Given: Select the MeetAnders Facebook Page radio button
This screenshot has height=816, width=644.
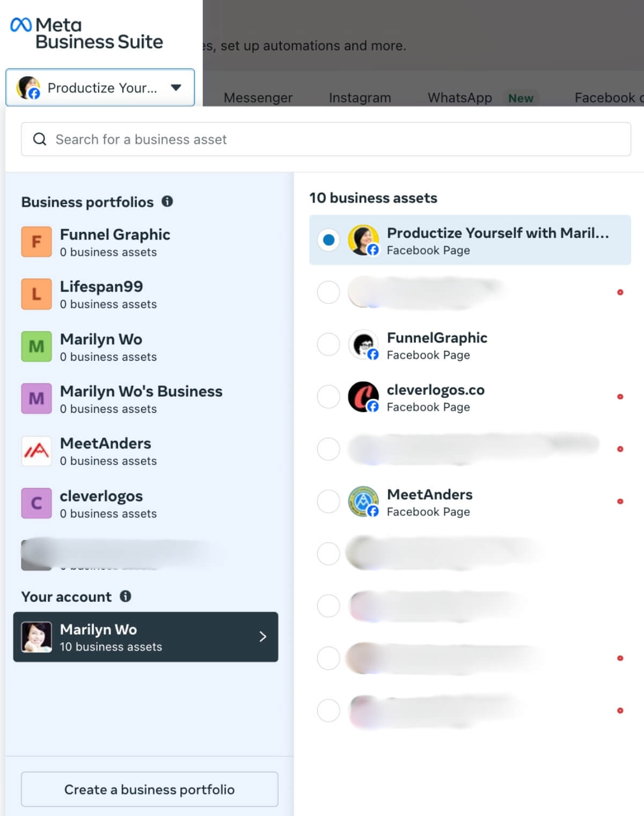Looking at the screenshot, I should pos(328,501).
